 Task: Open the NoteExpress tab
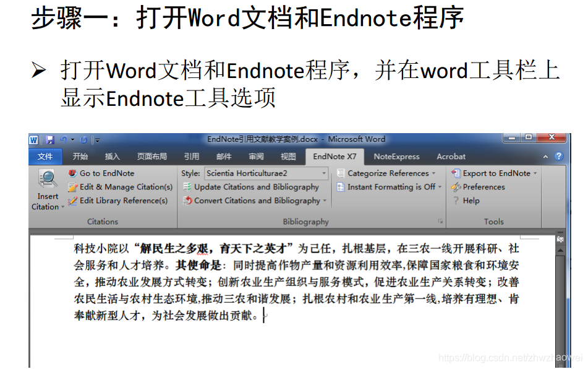pos(396,157)
